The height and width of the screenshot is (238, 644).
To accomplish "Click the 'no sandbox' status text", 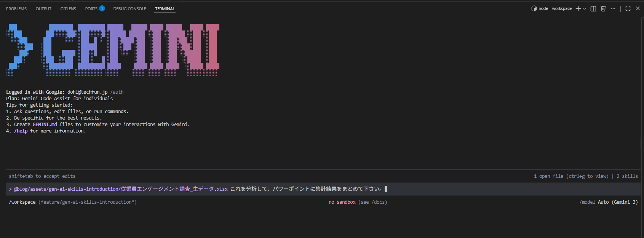I will pos(342,202).
